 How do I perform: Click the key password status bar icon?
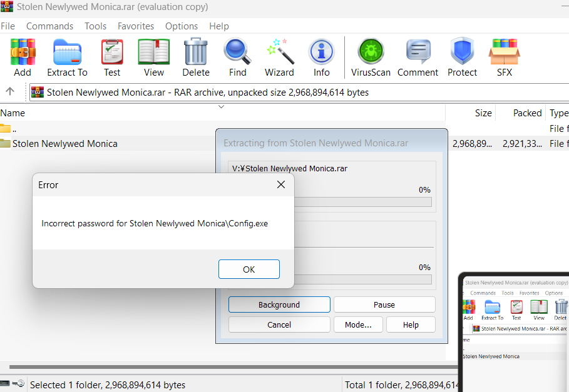pyautogui.click(x=18, y=383)
